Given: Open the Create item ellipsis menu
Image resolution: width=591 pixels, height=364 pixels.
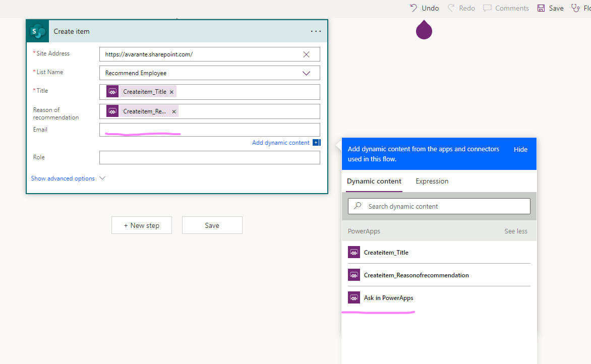Looking at the screenshot, I should [x=316, y=31].
